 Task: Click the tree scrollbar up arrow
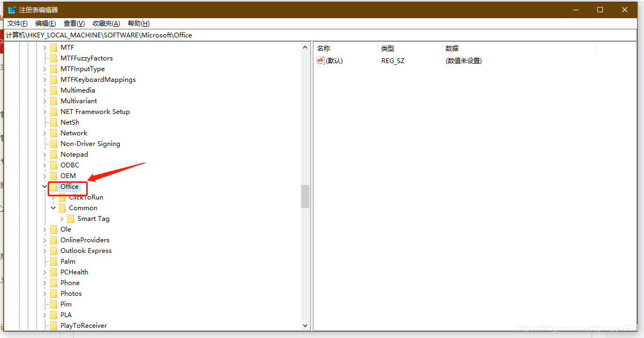[305, 47]
